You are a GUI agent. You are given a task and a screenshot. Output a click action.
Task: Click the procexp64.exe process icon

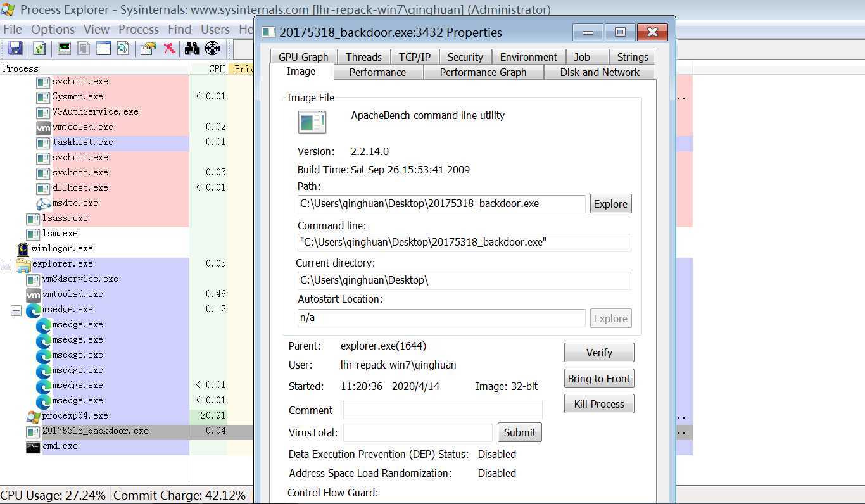(x=33, y=416)
